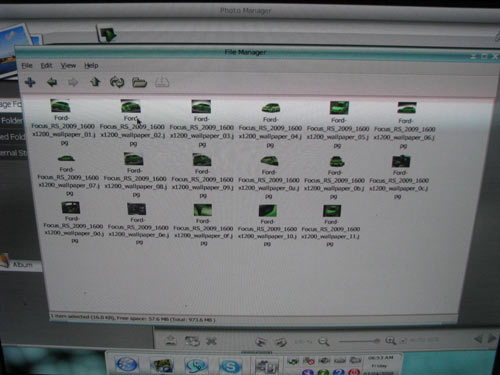500x375 pixels.
Task: Click the Album entry in Photo Manager sidebar
Action: 22,265
